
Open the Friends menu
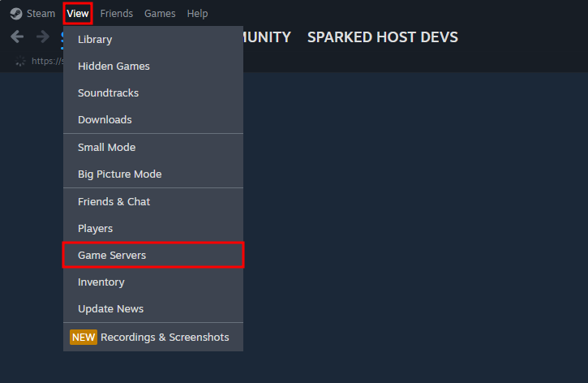coord(117,14)
